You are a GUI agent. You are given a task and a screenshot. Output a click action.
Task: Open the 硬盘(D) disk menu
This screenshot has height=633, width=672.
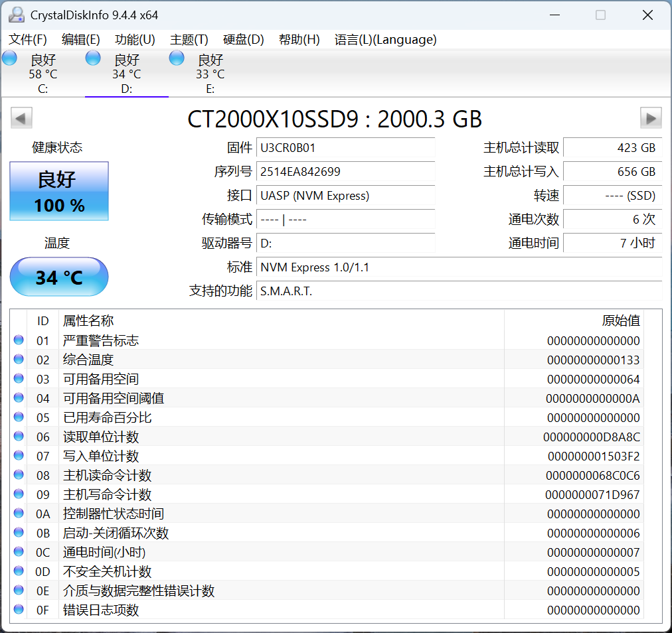pos(243,40)
